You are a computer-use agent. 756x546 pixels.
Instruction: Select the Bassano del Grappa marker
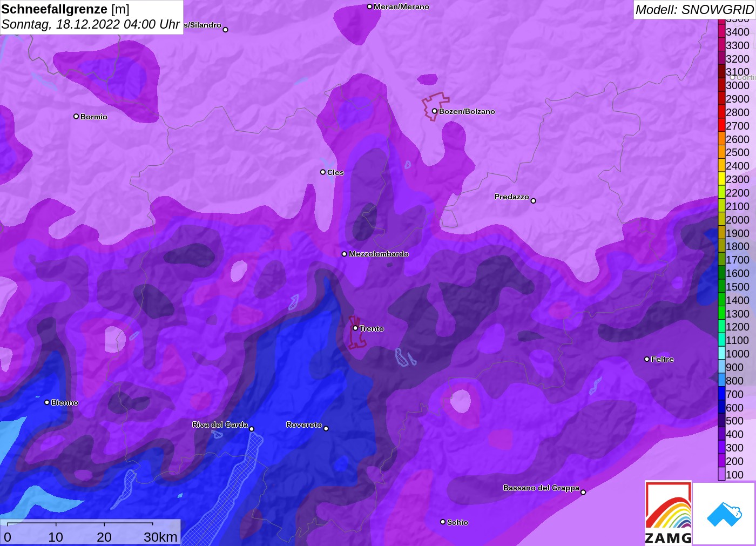tap(583, 492)
